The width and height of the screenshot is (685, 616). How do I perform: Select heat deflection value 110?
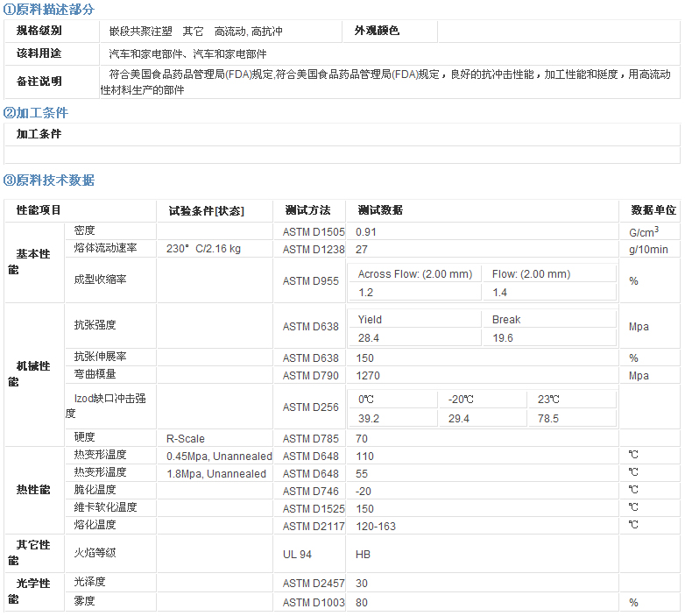364,457
